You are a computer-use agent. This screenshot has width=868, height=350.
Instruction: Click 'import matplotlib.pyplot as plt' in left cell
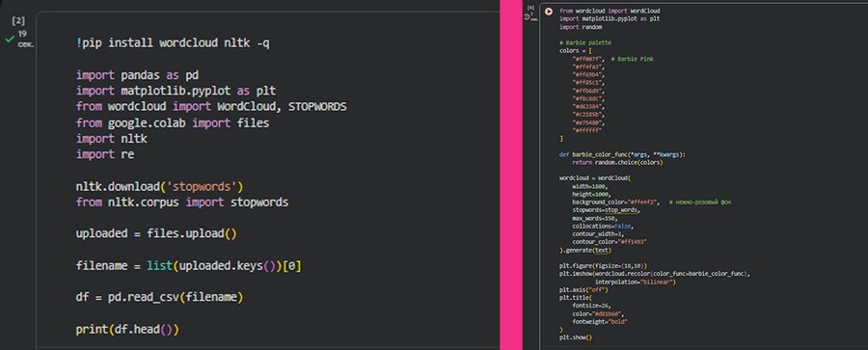coord(176,91)
